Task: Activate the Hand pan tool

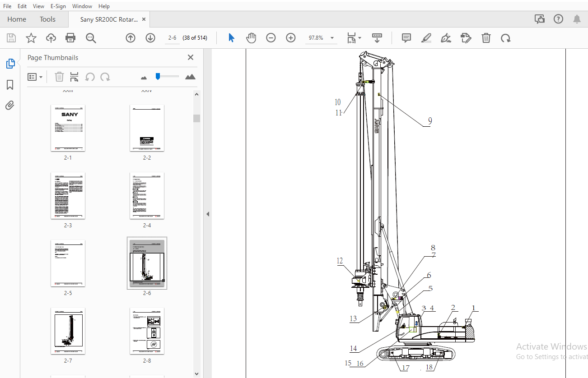Action: 251,38
